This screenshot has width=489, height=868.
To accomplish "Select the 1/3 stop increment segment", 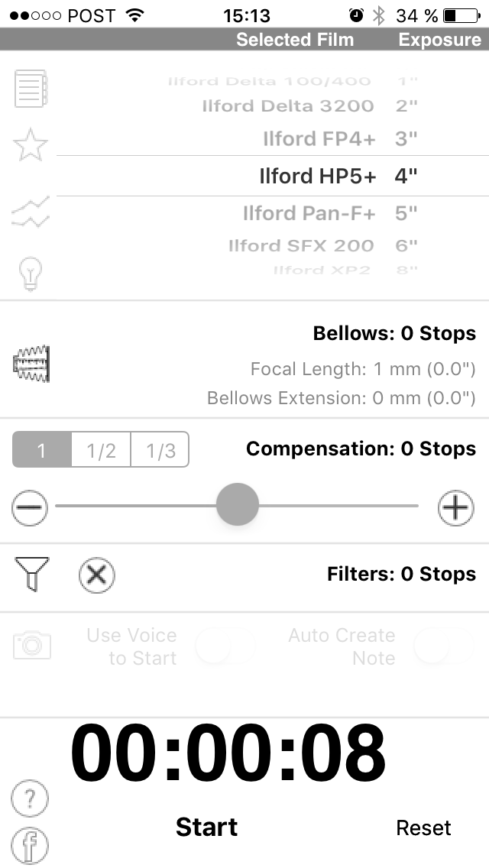I will 160,451.
